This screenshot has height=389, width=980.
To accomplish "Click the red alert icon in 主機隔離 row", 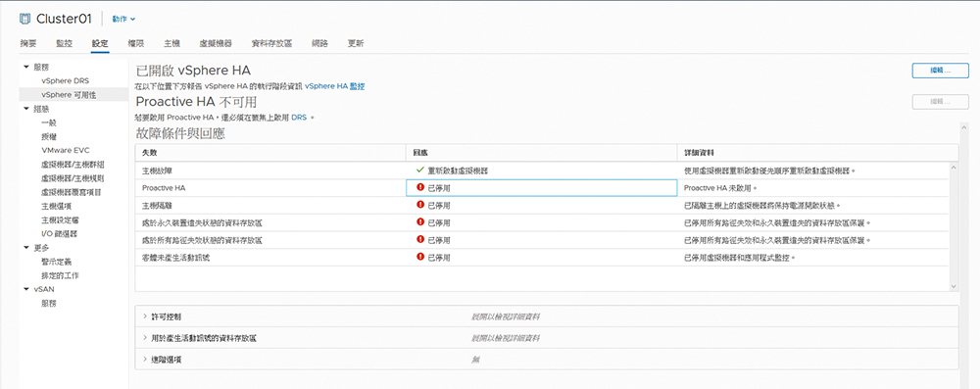I will point(420,205).
